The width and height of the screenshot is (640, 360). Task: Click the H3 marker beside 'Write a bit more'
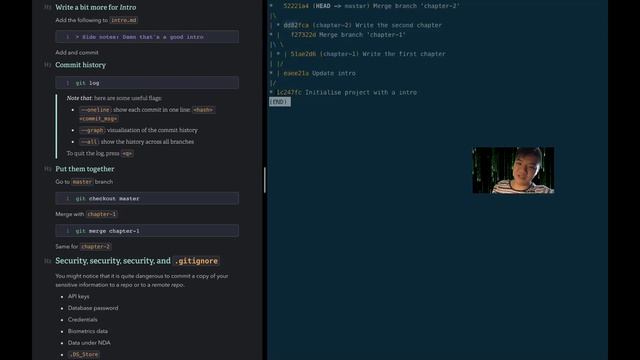tap(47, 7)
